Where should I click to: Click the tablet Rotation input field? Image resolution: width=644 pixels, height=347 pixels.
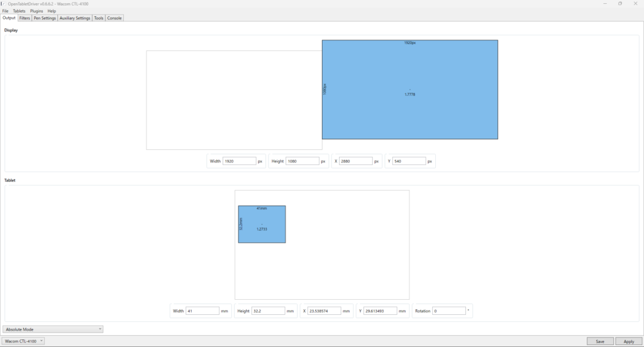[449, 311]
